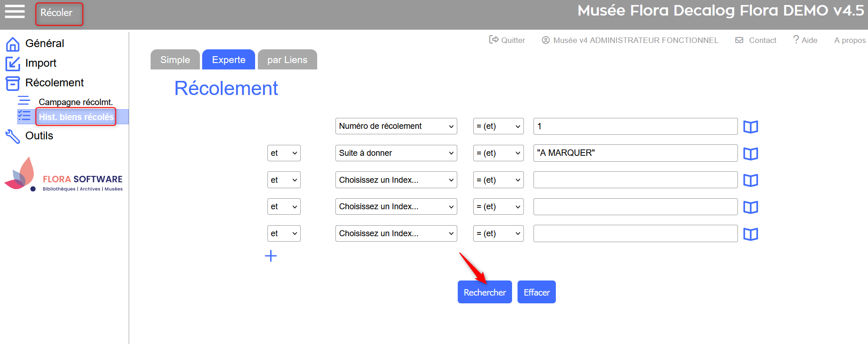
Task: Click the Import arrow icon
Action: tap(12, 64)
